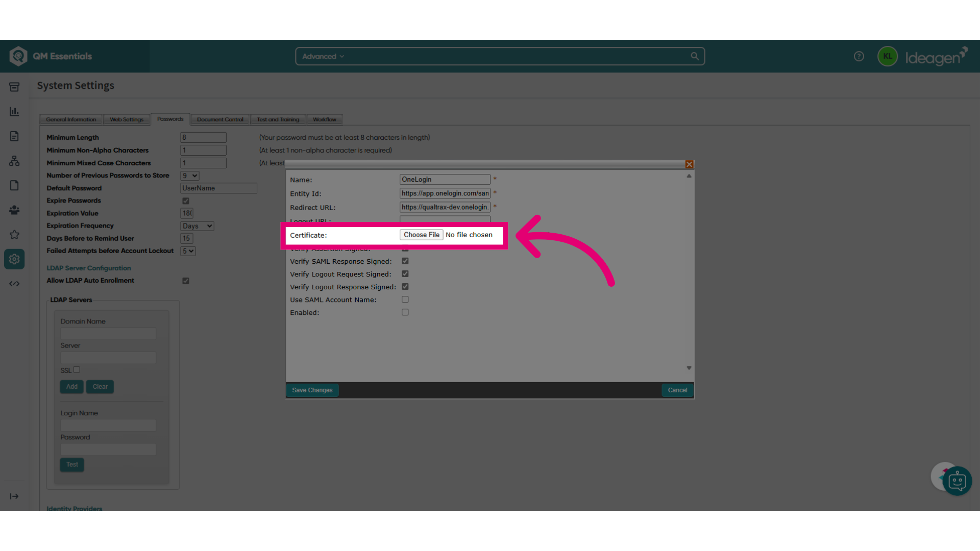Open LDAP Server Configuration link
This screenshot has height=551, width=980.
point(89,268)
